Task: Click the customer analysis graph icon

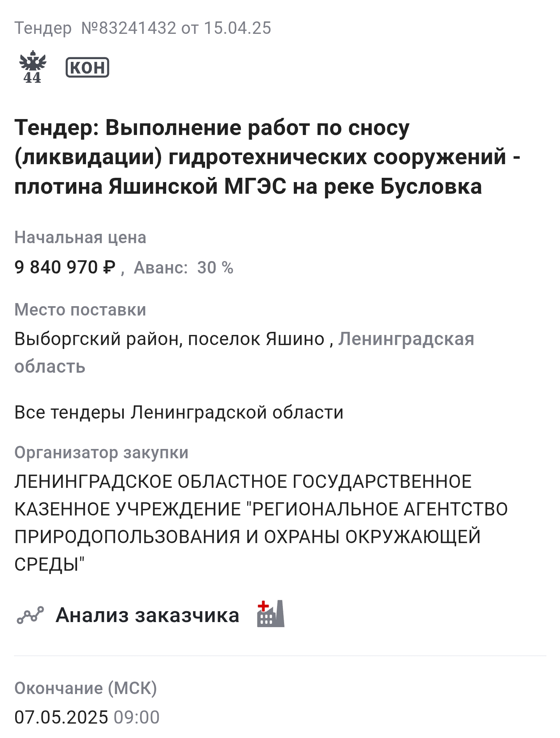Action: coord(30,615)
